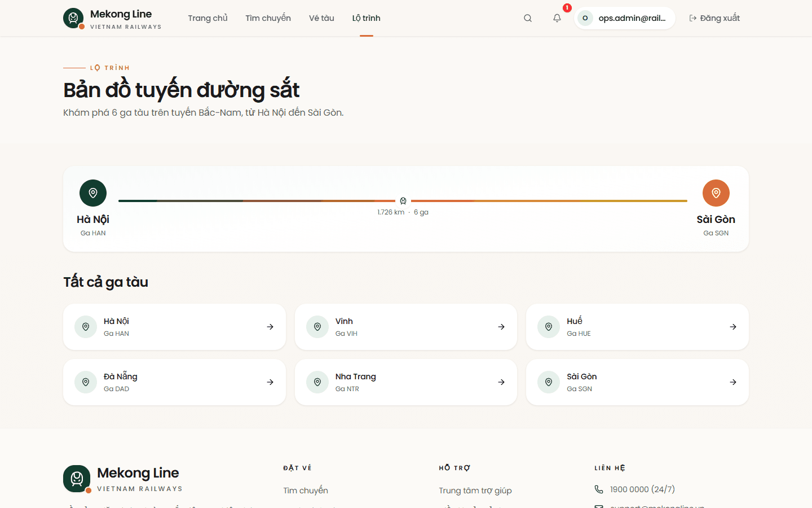The image size is (812, 508).
Task: Click the Nha Trang station pin icon
Action: click(317, 382)
